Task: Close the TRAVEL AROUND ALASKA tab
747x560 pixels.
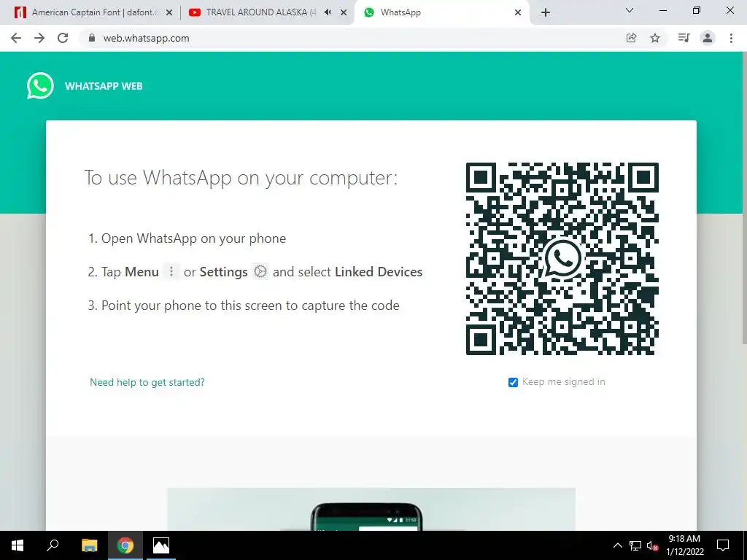Action: tap(344, 12)
